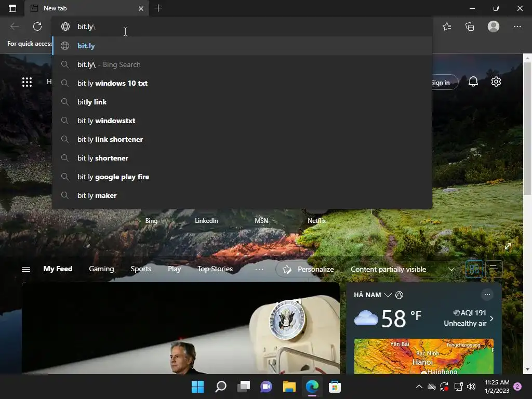Open the app launcher grid icon

click(x=27, y=82)
